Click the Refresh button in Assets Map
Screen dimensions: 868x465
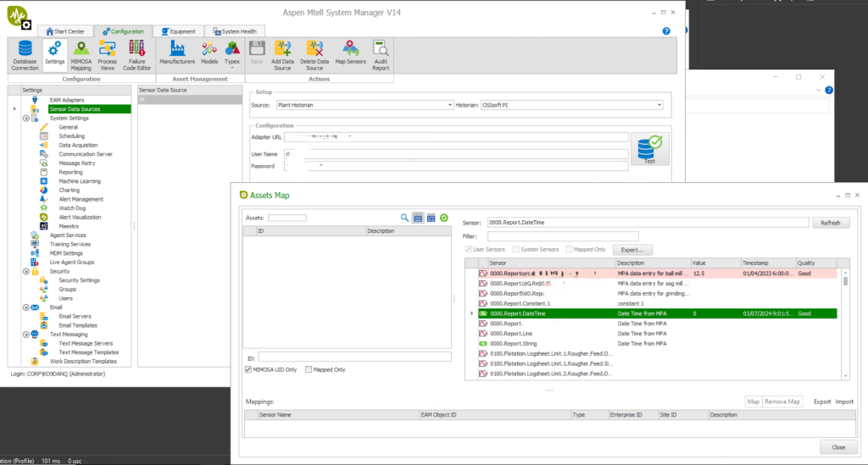[x=830, y=223]
